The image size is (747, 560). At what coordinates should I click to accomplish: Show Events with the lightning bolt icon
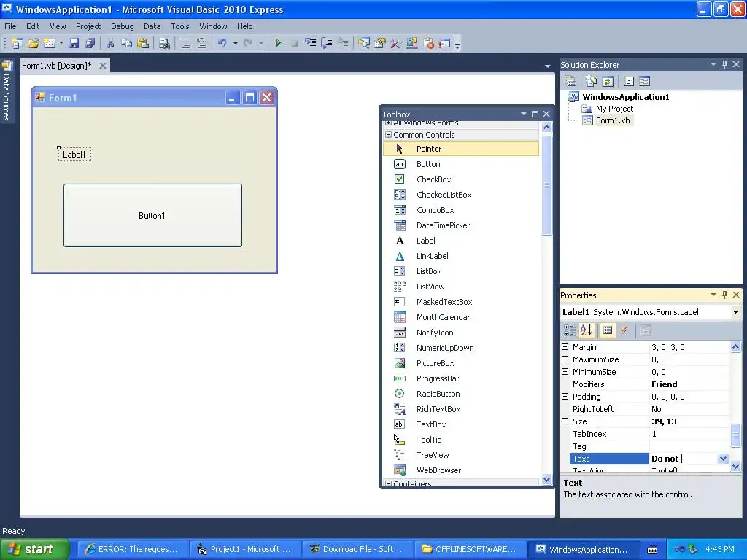624,330
